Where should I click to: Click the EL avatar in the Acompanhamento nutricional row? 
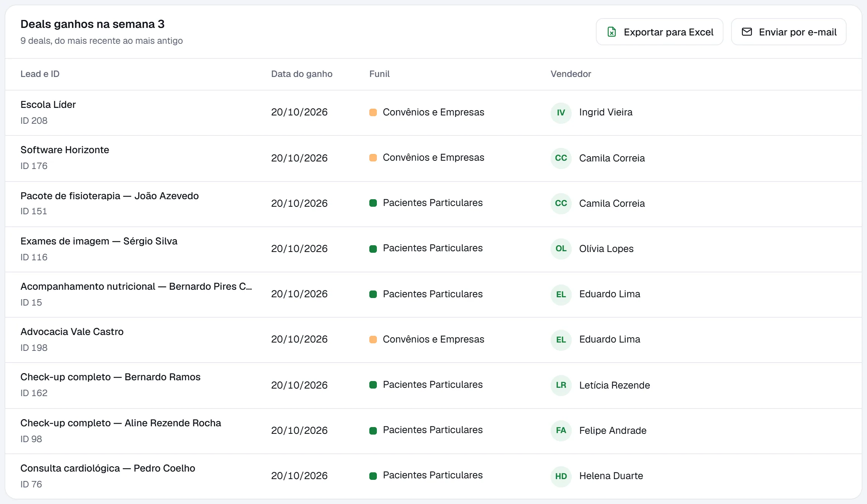coord(561,295)
